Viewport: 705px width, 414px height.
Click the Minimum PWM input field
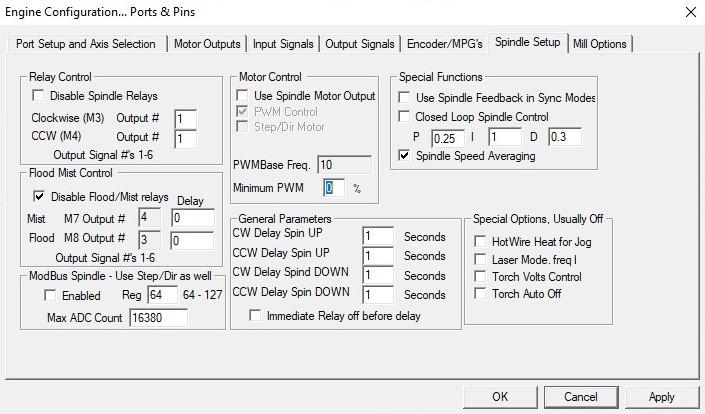[333, 187]
